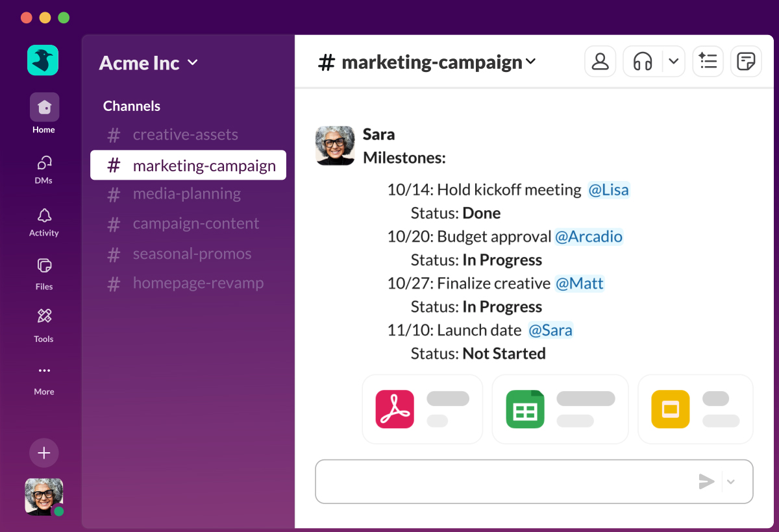Open the Tools sidebar icon
The image size is (779, 532).
[44, 317]
